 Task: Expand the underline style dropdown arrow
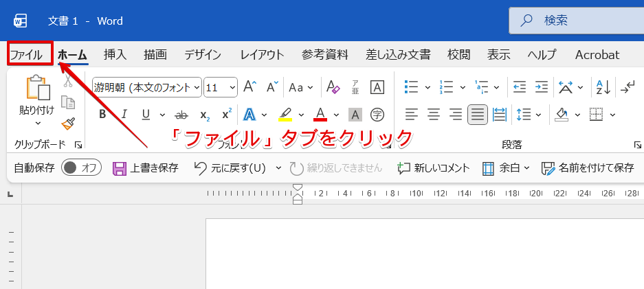[162, 115]
